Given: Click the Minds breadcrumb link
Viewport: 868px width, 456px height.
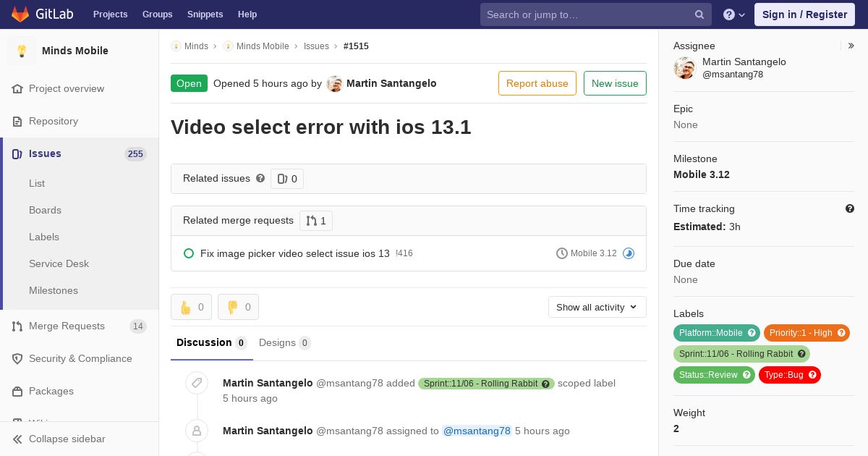Looking at the screenshot, I should coord(196,46).
